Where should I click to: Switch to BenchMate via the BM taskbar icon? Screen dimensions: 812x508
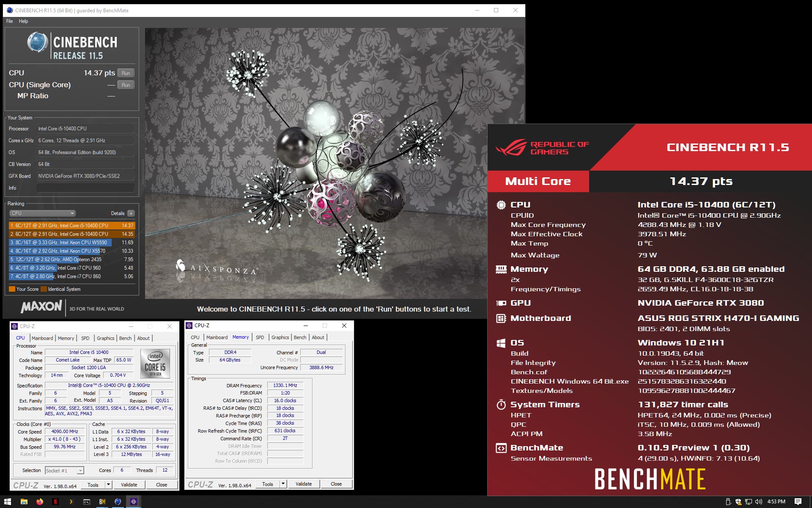point(102,502)
